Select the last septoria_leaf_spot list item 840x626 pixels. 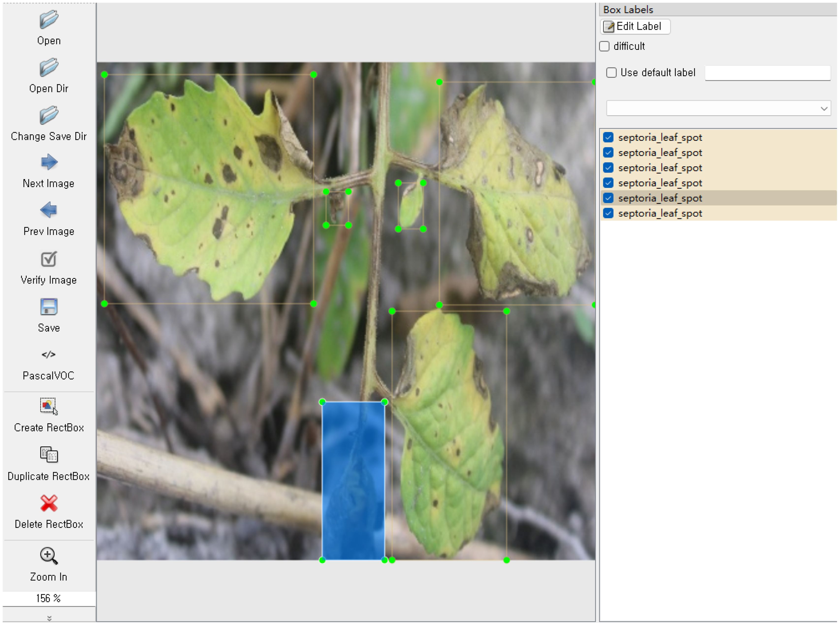point(660,213)
